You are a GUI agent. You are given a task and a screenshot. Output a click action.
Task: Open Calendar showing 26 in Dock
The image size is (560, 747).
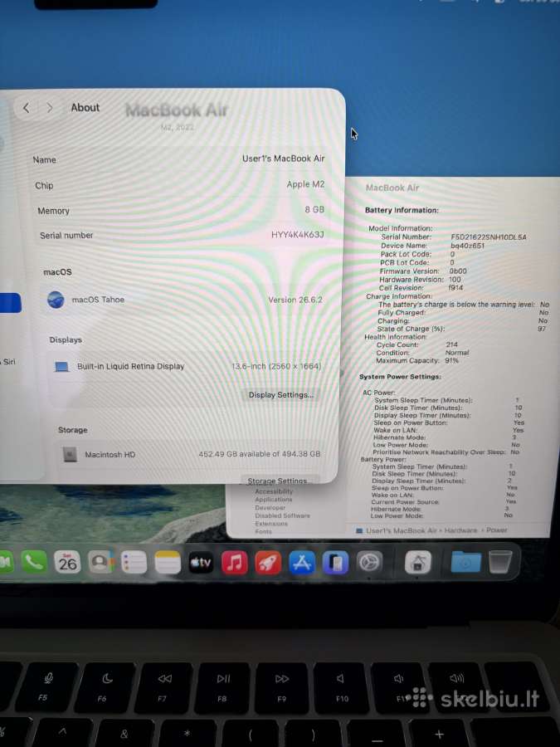click(x=67, y=563)
